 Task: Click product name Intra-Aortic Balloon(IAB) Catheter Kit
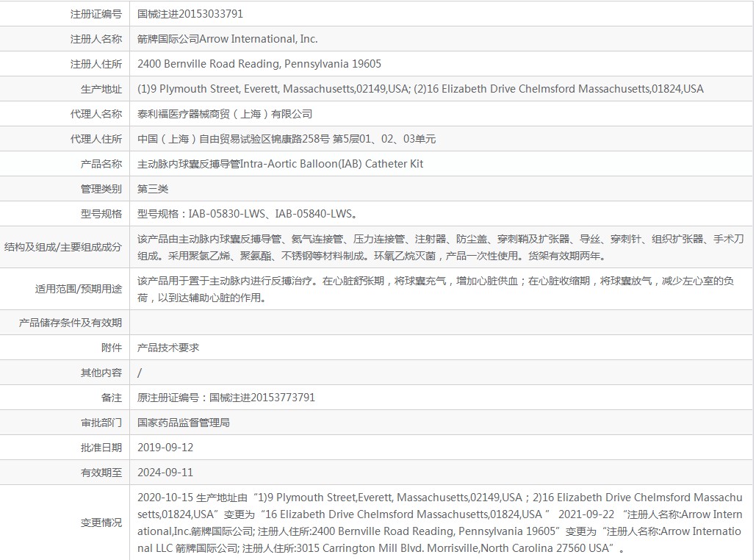pos(280,165)
